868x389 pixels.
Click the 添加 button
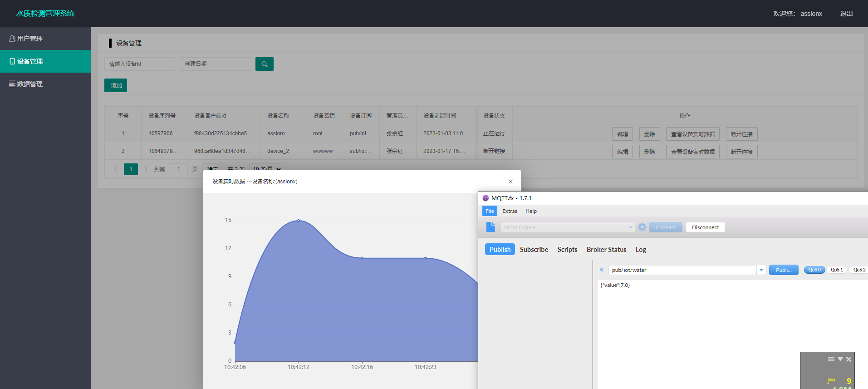[x=116, y=85]
